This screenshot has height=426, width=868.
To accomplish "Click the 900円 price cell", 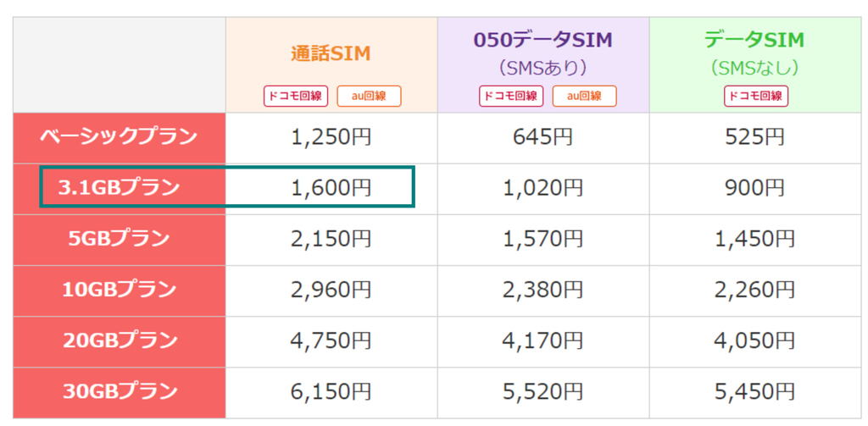I will [x=755, y=188].
